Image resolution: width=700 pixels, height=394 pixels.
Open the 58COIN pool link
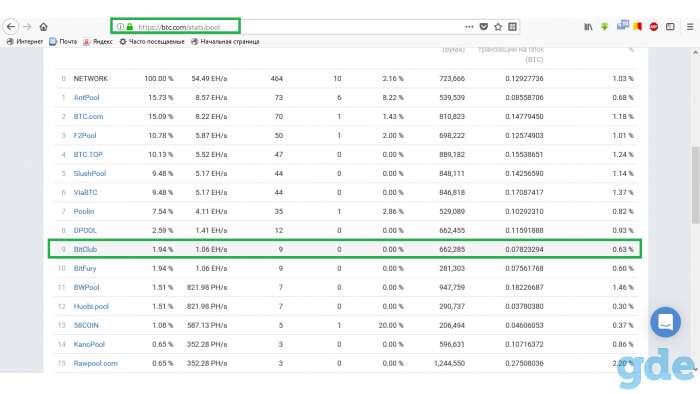86,325
